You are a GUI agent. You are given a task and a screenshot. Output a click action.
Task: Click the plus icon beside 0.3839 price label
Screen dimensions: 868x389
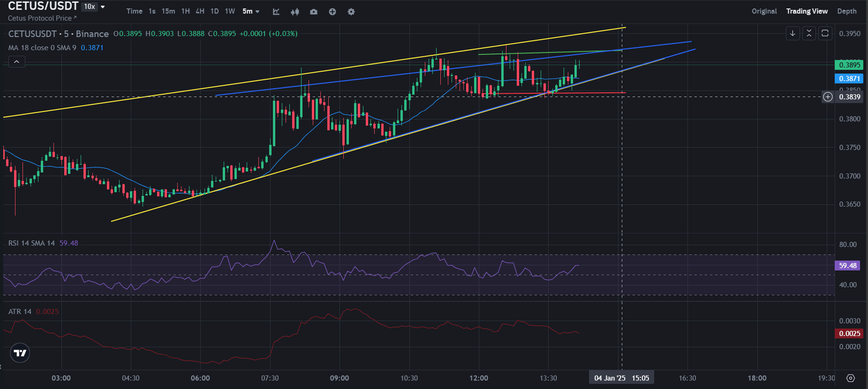pyautogui.click(x=828, y=97)
